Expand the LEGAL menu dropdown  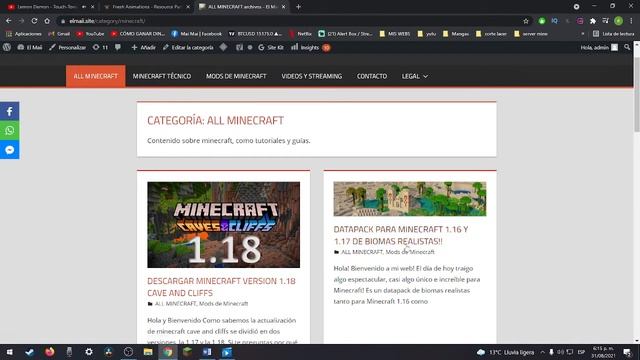pyautogui.click(x=414, y=76)
